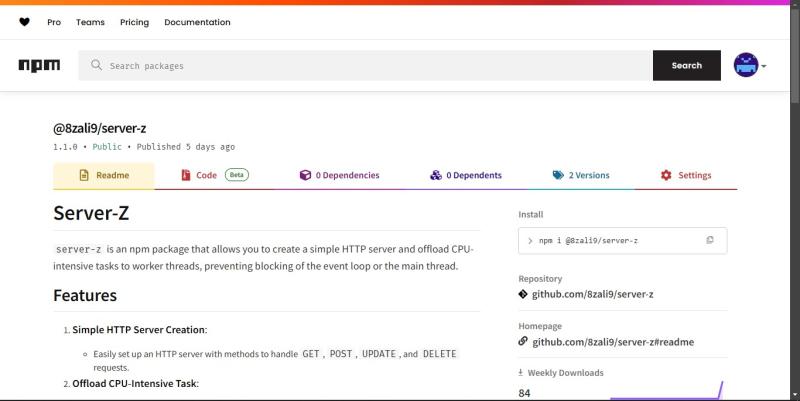Click the homepage link chain icon

click(523, 341)
